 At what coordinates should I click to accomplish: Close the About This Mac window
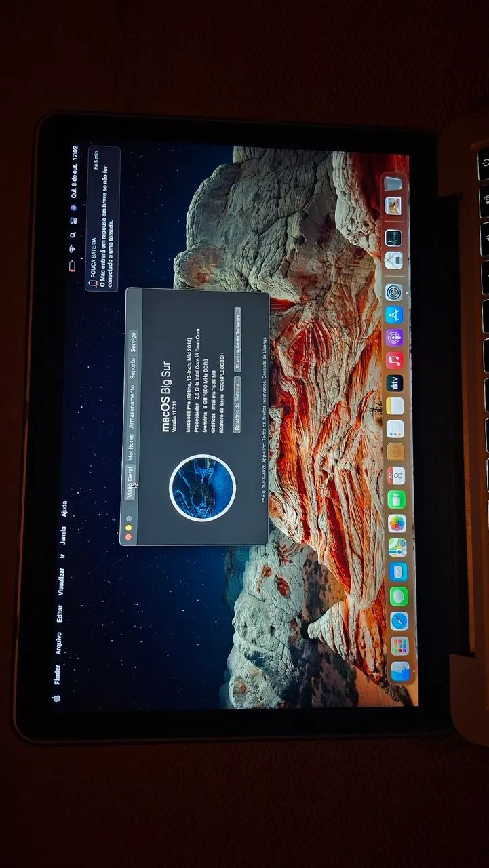click(128, 536)
